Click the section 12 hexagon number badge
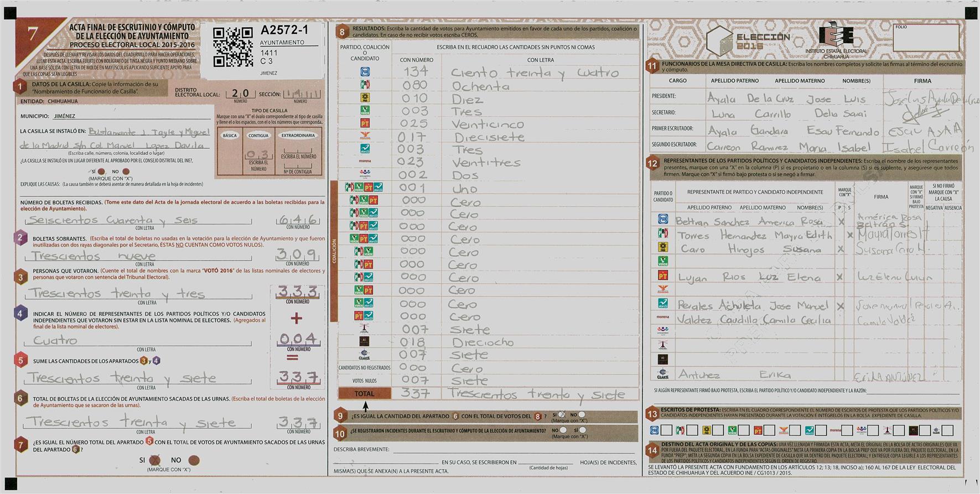Viewport: 980px width, 494px height. (653, 163)
